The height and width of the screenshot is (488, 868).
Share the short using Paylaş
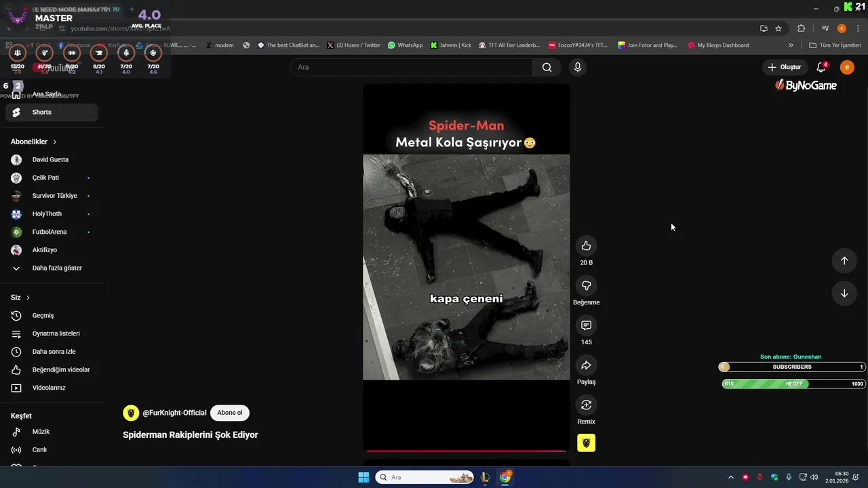[x=586, y=365]
